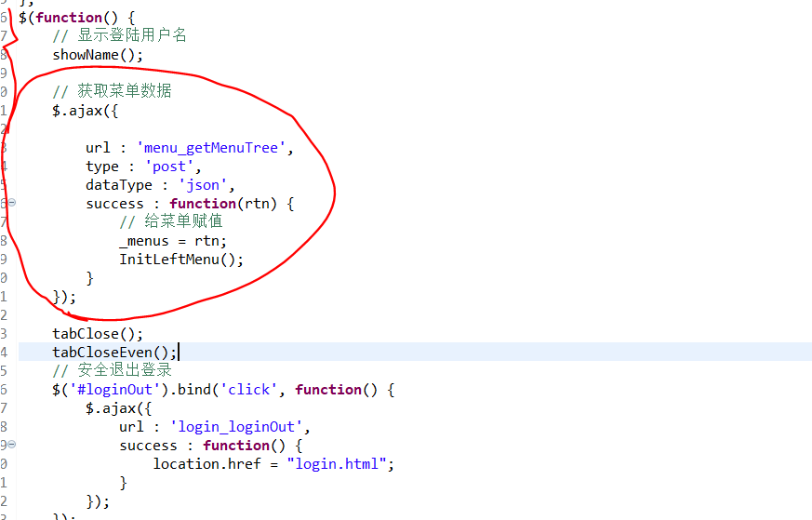812x520 pixels.
Task: Click the showName(); call line
Action: [98, 55]
